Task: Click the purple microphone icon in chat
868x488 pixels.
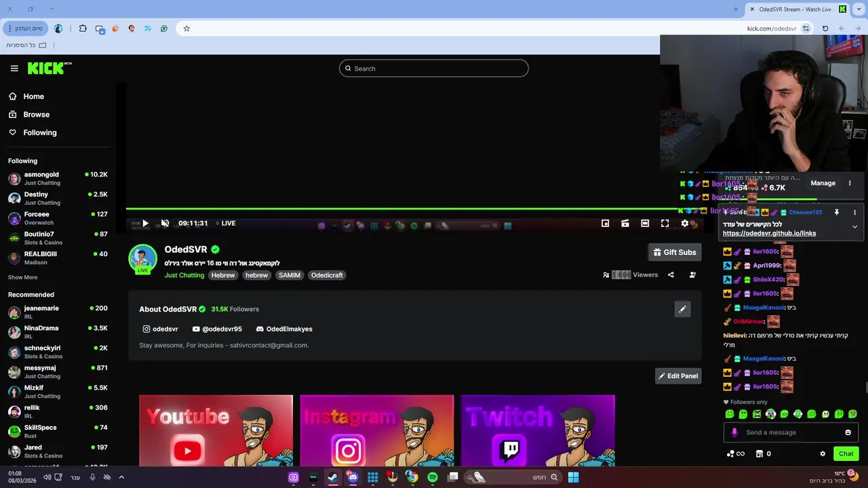Action: 734,432
